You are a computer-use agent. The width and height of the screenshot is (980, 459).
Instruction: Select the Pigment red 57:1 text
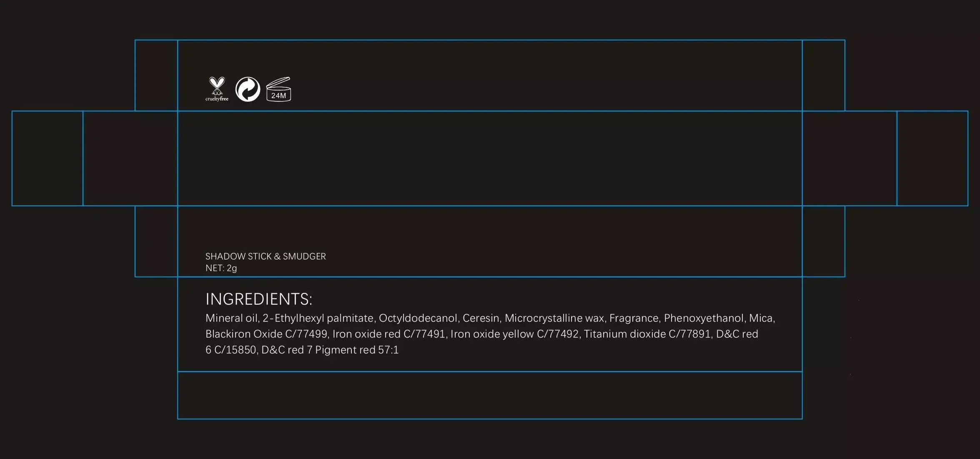click(357, 350)
